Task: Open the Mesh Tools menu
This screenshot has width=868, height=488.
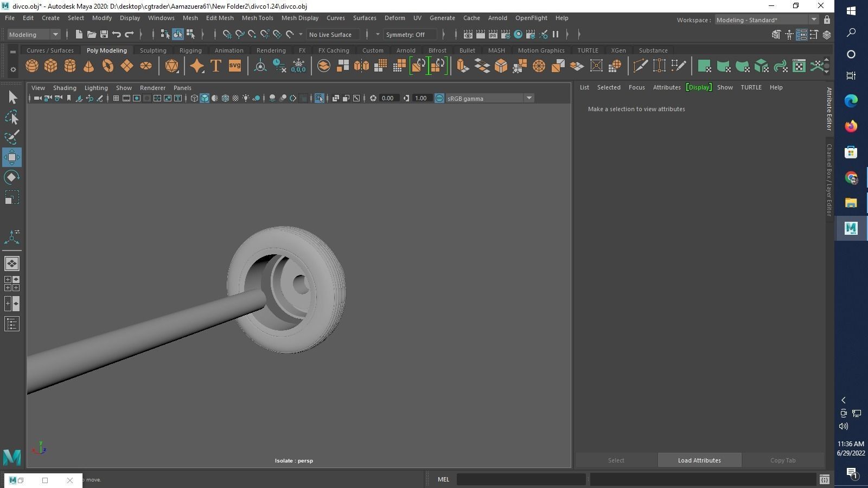Action: point(257,18)
